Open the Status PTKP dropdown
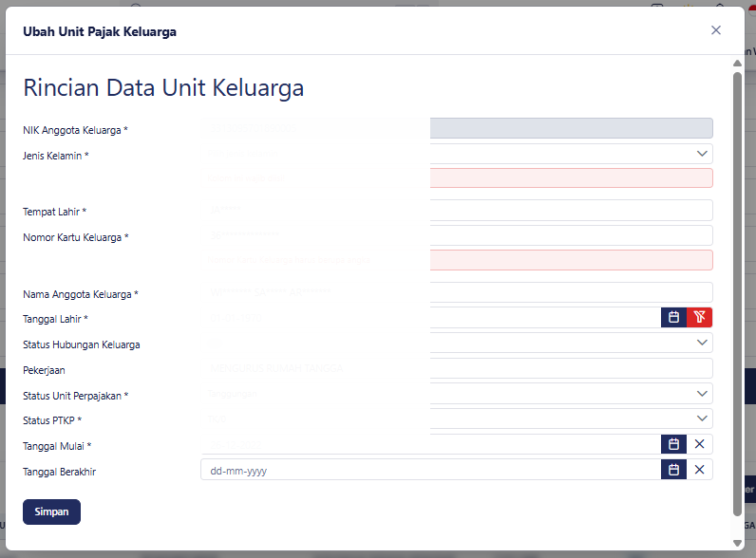Viewport: 756px width, 558px height. (x=457, y=418)
